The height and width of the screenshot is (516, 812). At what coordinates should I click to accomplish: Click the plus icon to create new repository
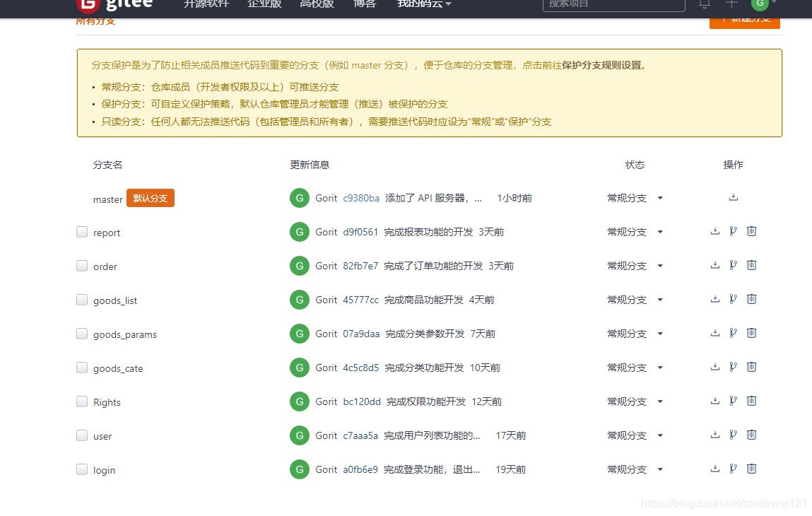[731, 4]
